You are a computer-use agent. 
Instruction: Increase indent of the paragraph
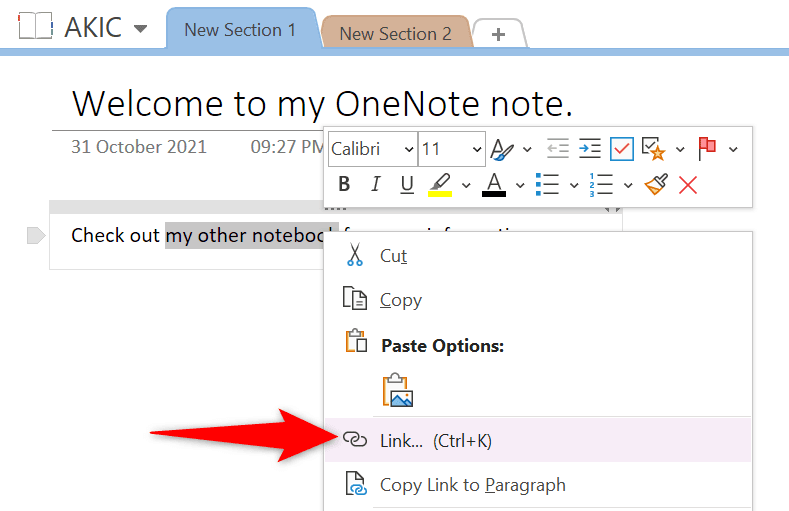pos(590,149)
